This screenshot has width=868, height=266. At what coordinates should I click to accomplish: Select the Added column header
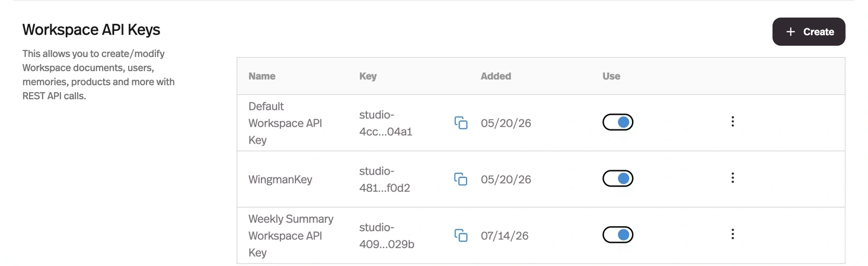tap(496, 76)
